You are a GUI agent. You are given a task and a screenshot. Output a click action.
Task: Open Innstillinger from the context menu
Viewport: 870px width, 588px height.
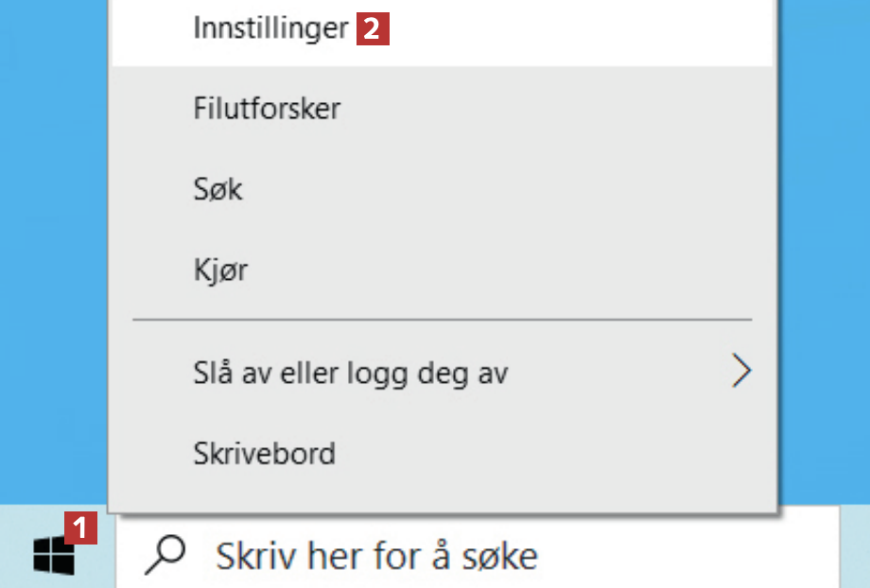pos(270,28)
